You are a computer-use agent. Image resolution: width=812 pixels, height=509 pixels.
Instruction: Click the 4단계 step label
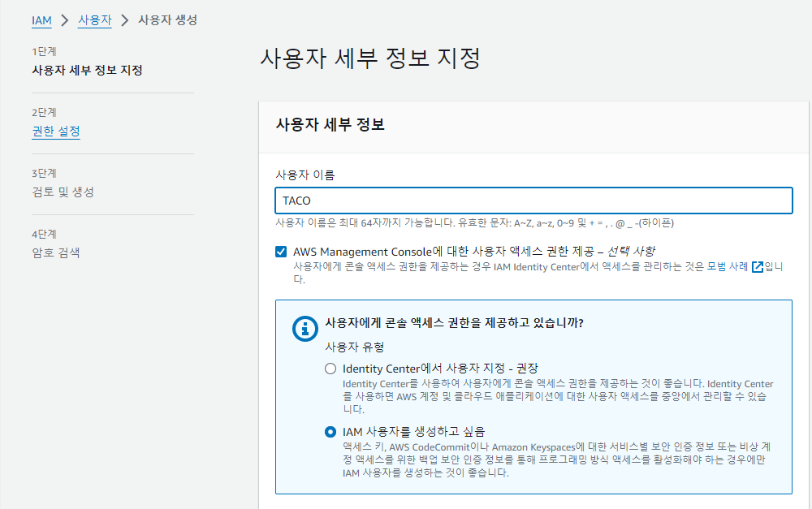click(44, 234)
